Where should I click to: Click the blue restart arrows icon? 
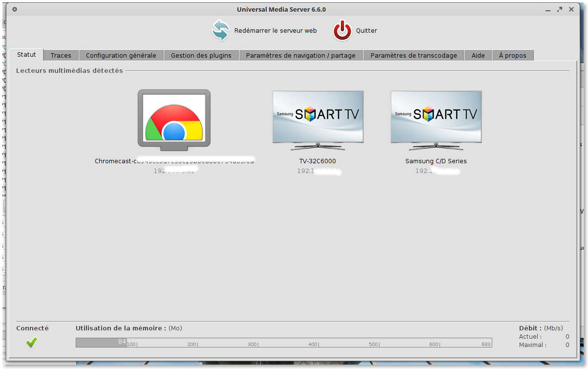(221, 30)
